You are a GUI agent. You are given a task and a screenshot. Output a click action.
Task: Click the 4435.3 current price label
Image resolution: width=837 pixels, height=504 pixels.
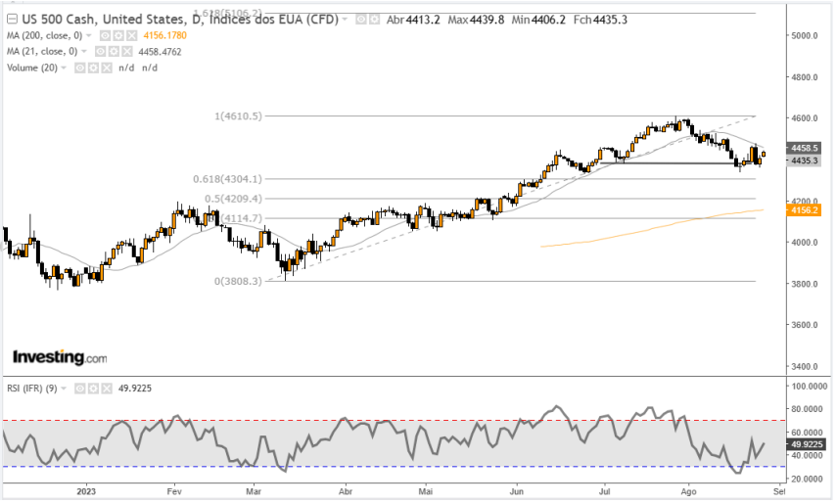(x=807, y=160)
